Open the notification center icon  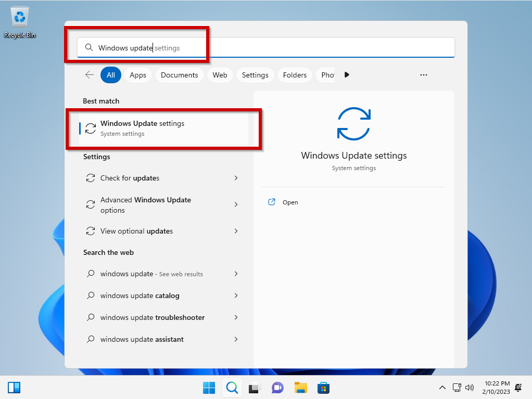click(x=518, y=388)
